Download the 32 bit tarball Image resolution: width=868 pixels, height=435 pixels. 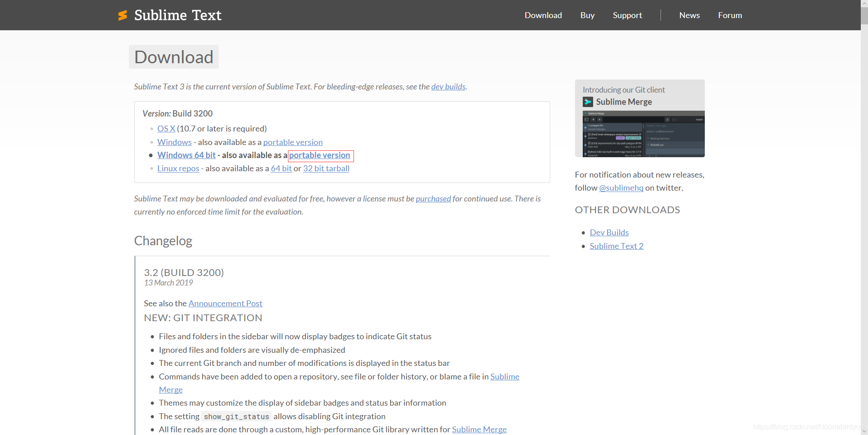tap(326, 168)
